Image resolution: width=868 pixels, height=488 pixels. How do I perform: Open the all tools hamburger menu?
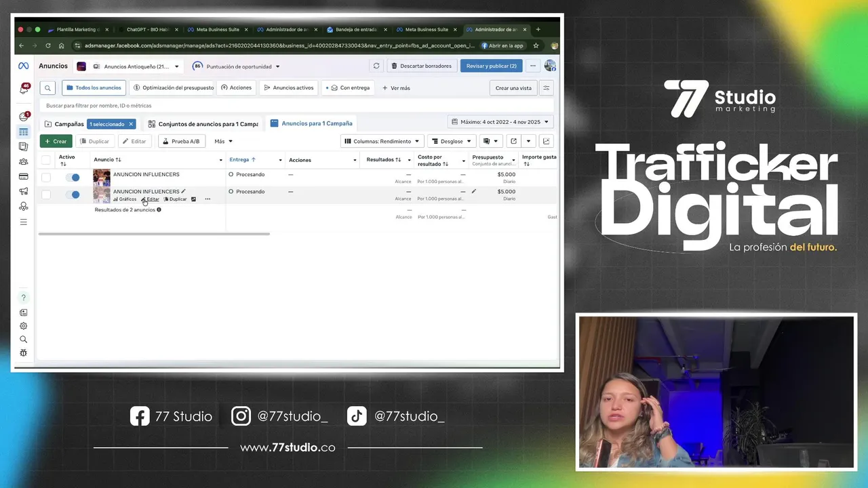point(24,222)
